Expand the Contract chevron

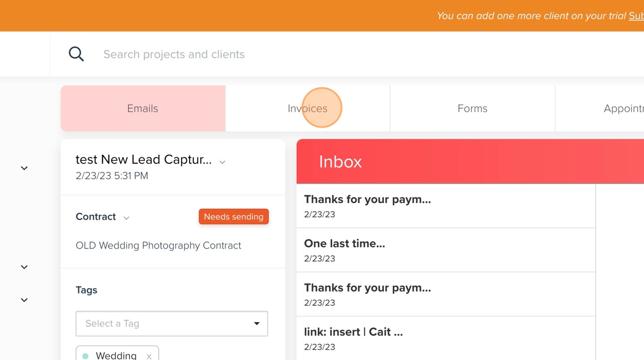click(126, 218)
